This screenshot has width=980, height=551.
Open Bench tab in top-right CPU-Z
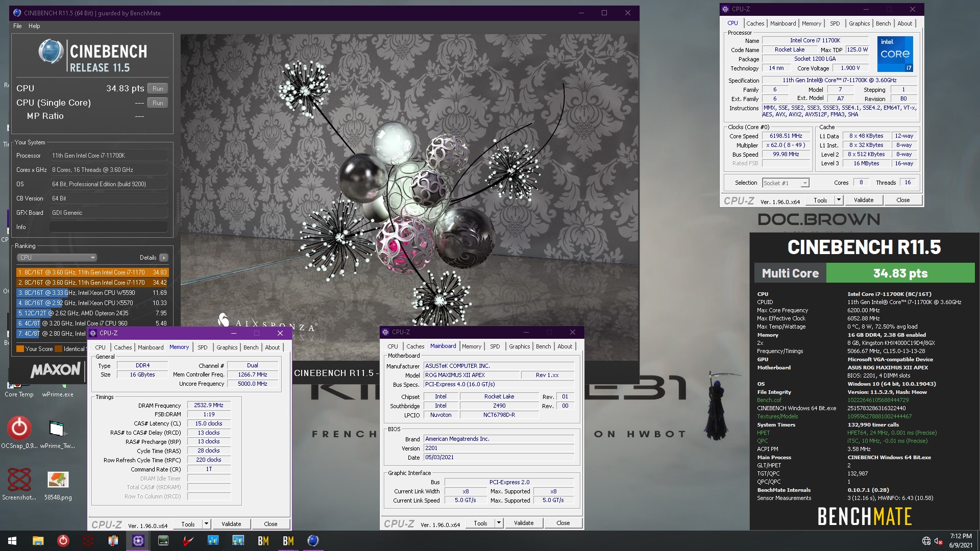pos(883,23)
